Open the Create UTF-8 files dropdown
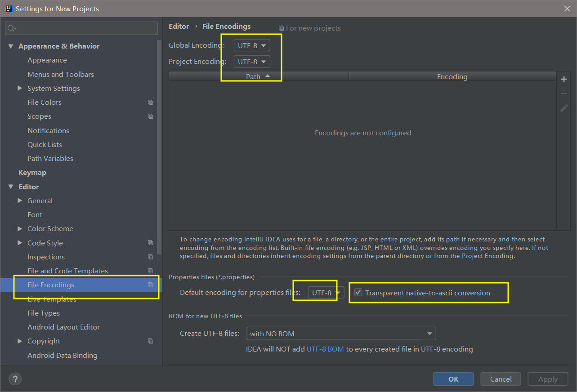This screenshot has height=392, width=577. click(341, 334)
